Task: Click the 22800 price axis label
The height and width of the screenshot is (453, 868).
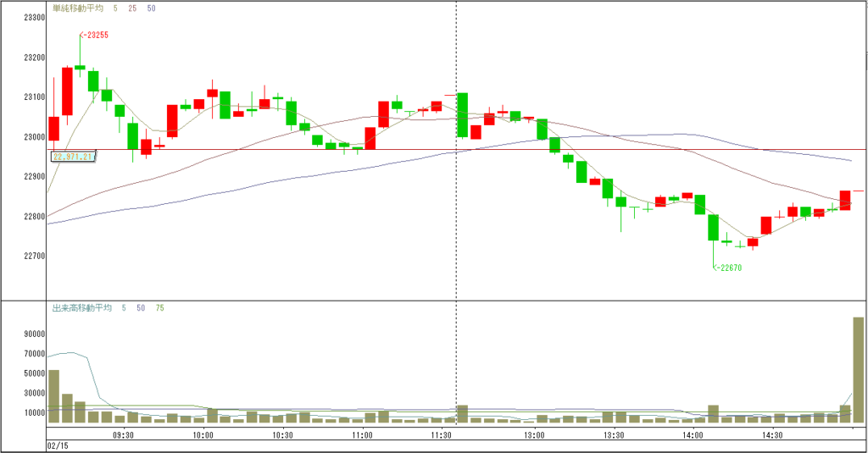Action: [x=34, y=216]
